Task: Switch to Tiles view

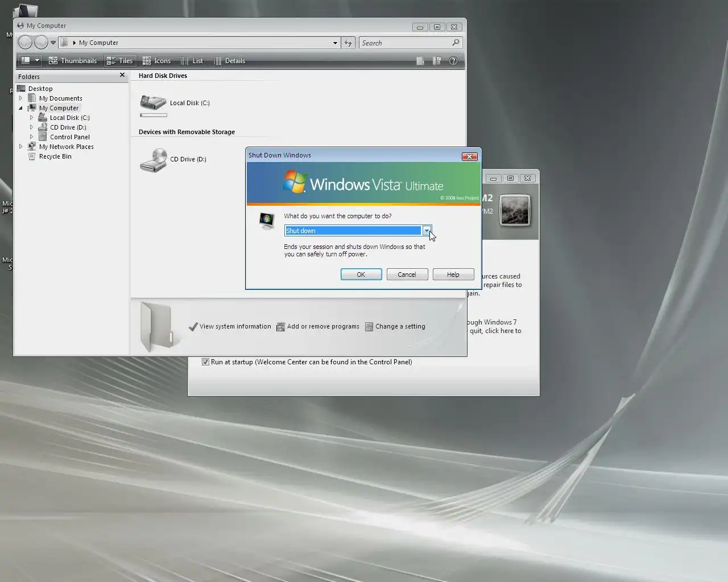Action: pos(119,61)
